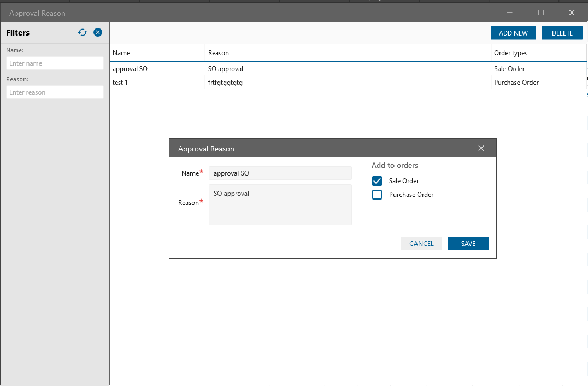This screenshot has height=386, width=588.
Task: Click the refresh filters icon
Action: point(83,33)
